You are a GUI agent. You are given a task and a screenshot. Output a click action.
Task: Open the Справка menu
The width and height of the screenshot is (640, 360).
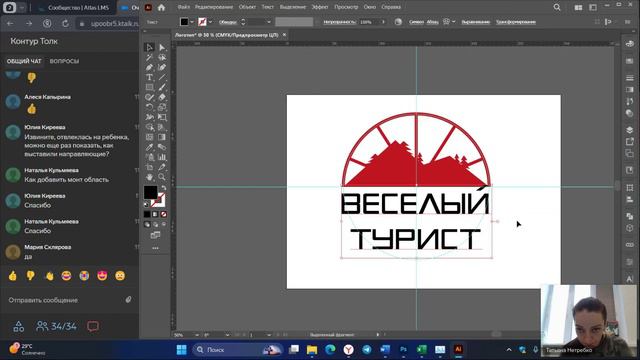click(391, 7)
